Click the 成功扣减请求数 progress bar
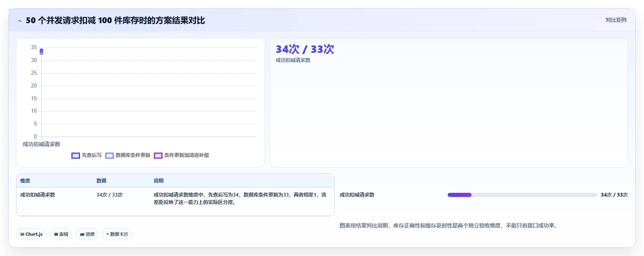644x256 pixels. coord(522,195)
